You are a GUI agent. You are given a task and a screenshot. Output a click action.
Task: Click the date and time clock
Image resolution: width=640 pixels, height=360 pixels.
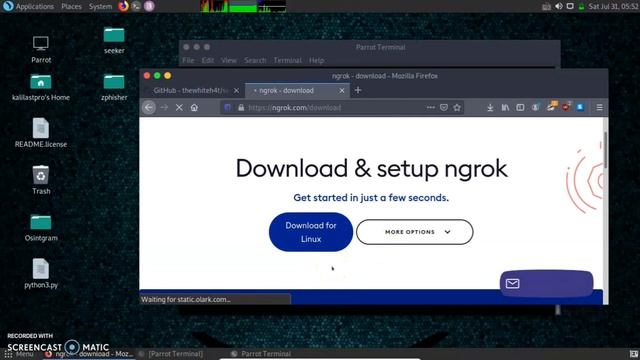point(613,6)
